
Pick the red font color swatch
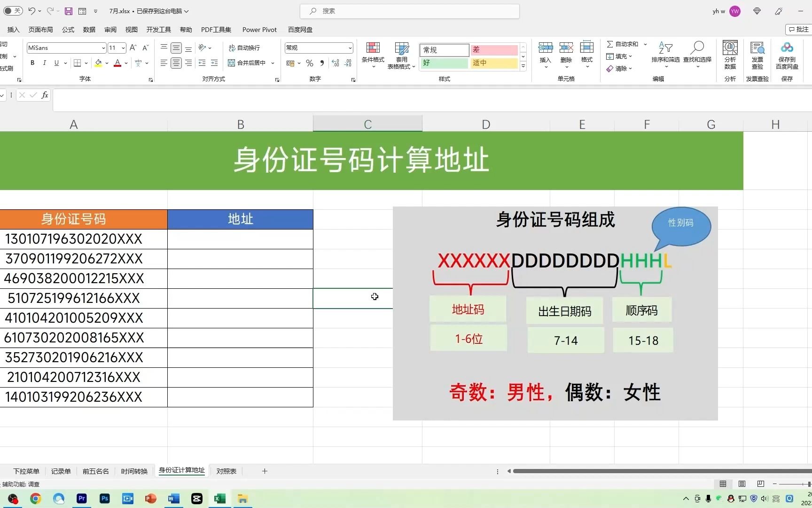(x=117, y=63)
